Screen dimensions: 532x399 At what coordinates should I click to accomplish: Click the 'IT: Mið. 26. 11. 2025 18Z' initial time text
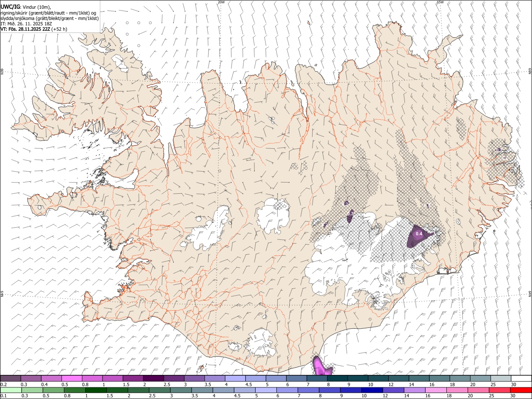click(26, 24)
